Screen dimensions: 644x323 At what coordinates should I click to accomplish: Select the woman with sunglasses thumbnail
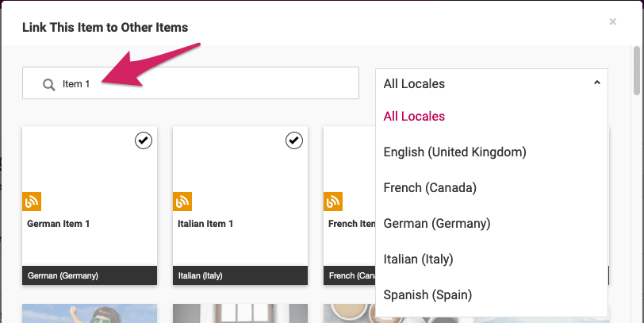coord(90,313)
